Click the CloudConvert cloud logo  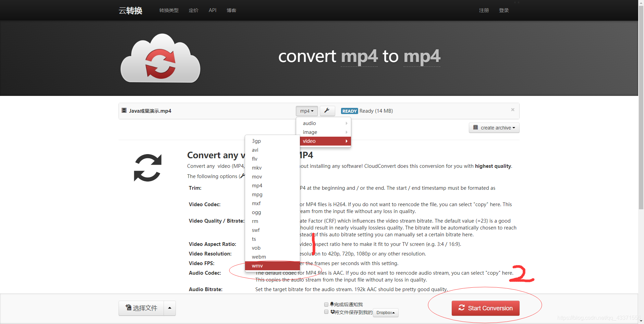click(160, 58)
